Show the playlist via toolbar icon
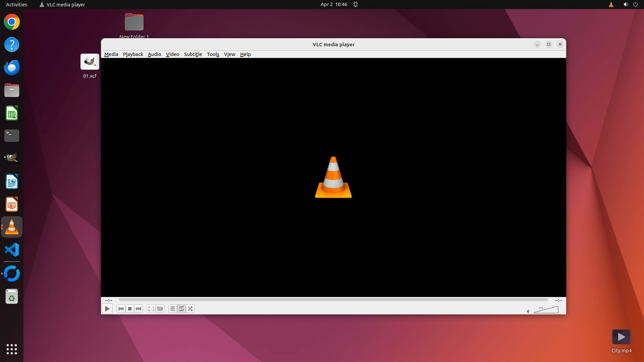The width and height of the screenshot is (644, 362). tap(172, 309)
